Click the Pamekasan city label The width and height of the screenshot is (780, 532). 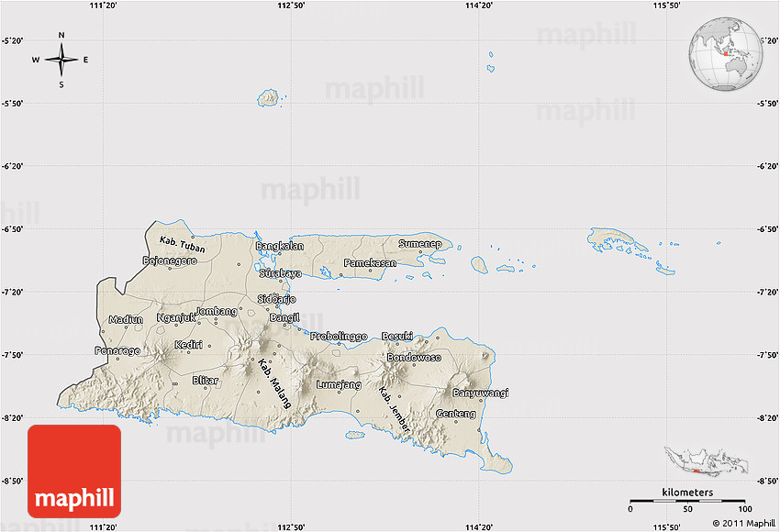[370, 263]
